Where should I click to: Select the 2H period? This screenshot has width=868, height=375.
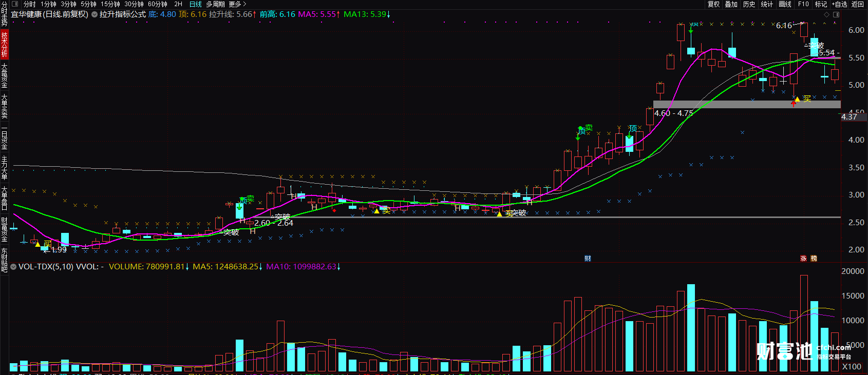click(x=178, y=4)
